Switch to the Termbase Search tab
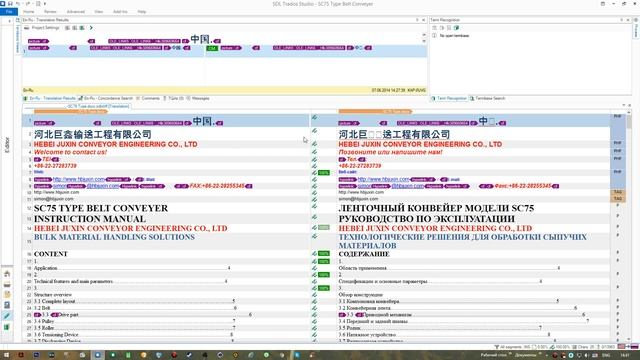 pyautogui.click(x=487, y=98)
